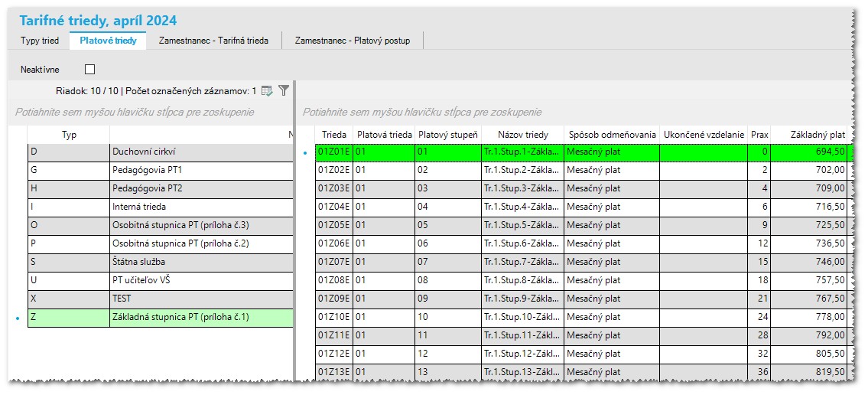Click the 778,00 basic salary cell
The height and width of the screenshot is (395, 868).
(818, 317)
